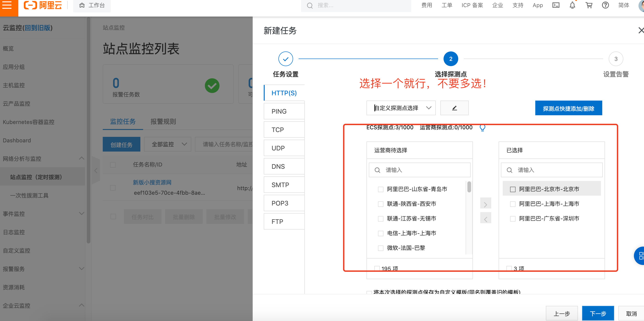
Task: Collapse 企业云监控 sidebar section
Action: click(x=81, y=305)
